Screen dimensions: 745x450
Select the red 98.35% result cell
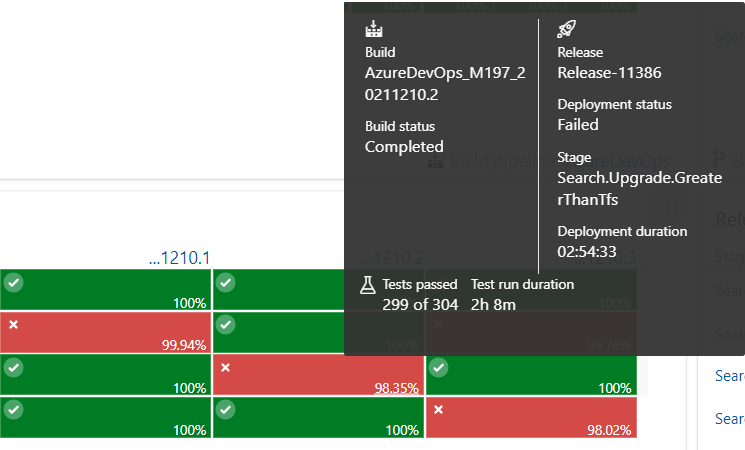318,375
